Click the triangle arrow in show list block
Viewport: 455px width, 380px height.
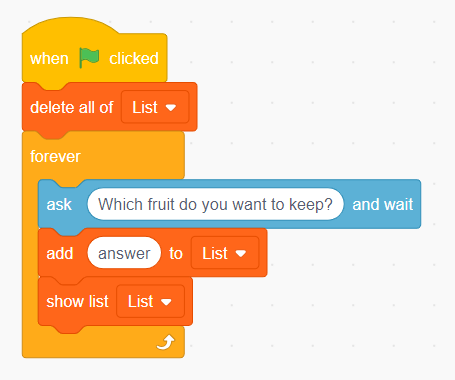tap(166, 302)
